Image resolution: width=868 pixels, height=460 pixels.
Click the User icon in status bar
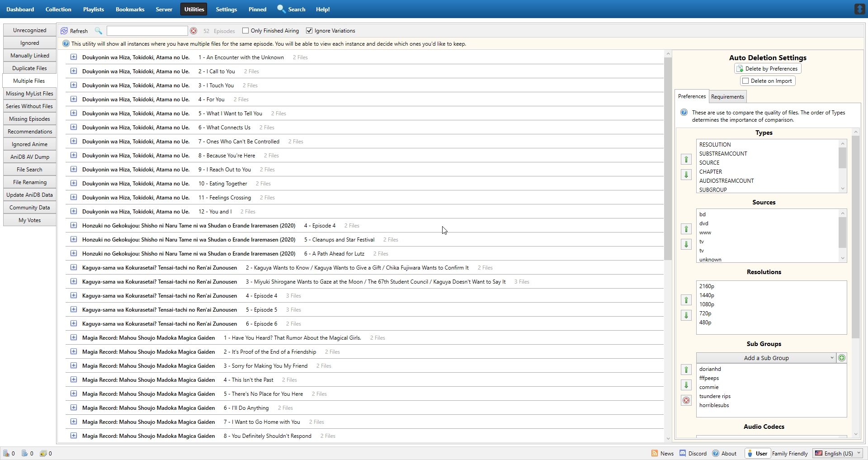750,453
